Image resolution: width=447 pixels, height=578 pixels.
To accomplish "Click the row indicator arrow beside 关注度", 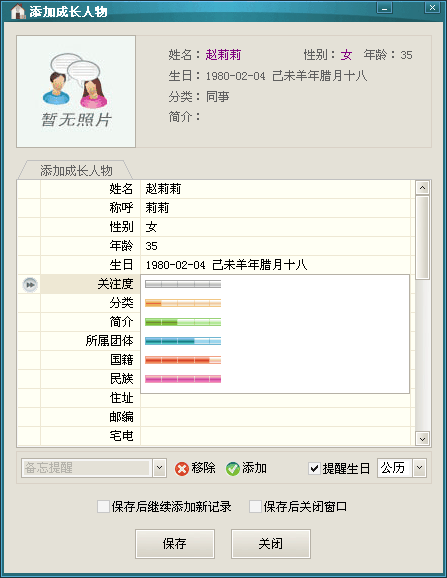I will coord(30,285).
